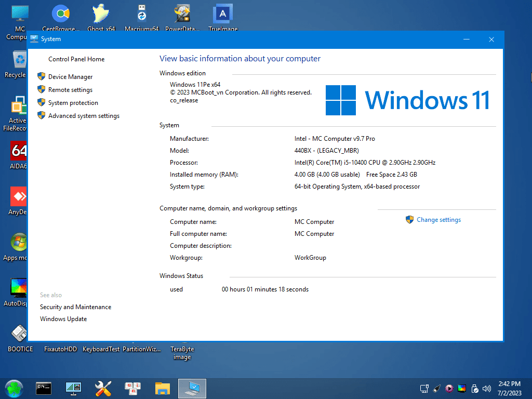Close the System window
The image size is (532, 399).
tap(491, 39)
